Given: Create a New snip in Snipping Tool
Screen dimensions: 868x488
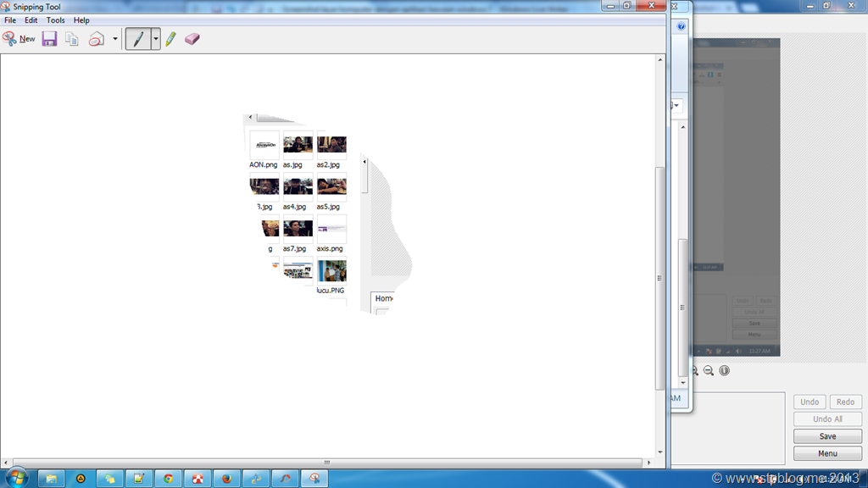Looking at the screenshot, I should coord(19,39).
